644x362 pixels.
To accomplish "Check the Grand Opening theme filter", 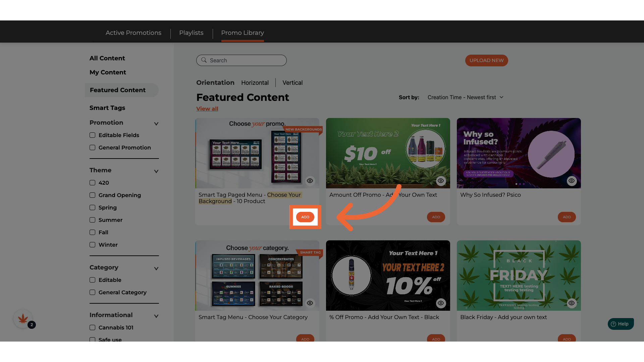I will tap(93, 195).
